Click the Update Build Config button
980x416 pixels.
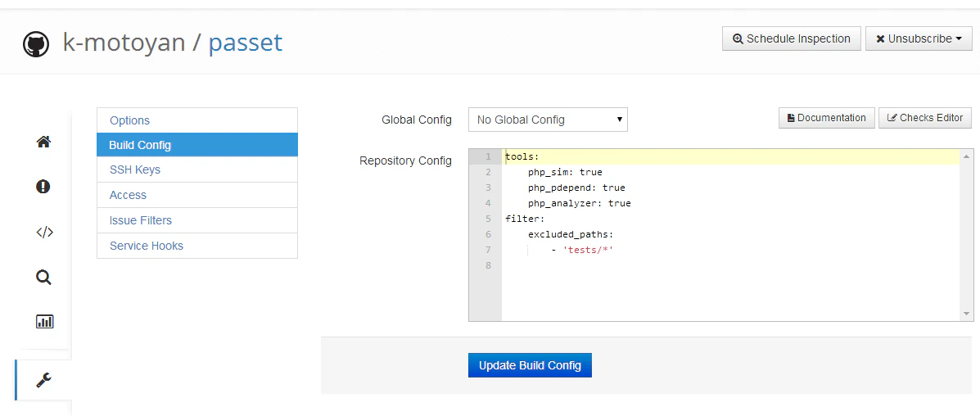coord(530,365)
